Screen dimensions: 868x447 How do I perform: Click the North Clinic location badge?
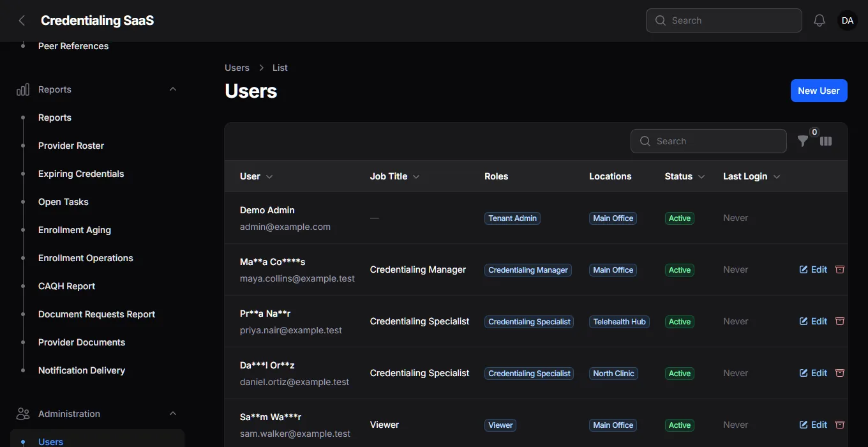[x=613, y=374]
